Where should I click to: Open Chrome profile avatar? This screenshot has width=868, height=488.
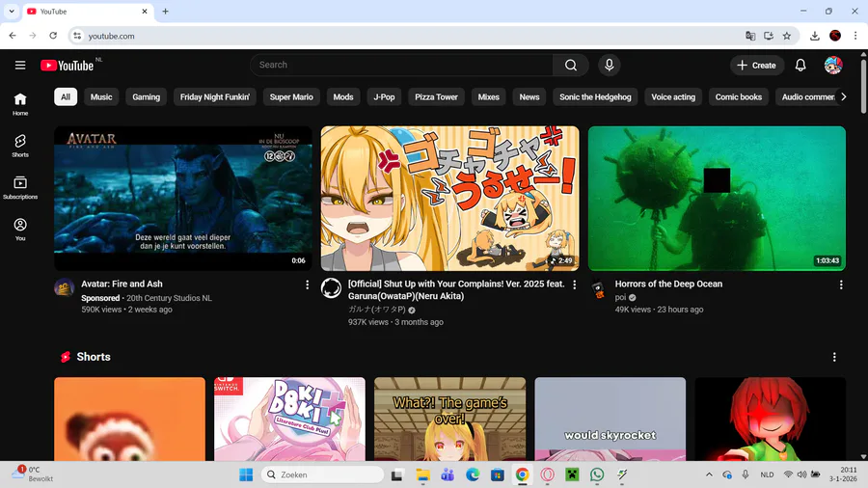835,36
